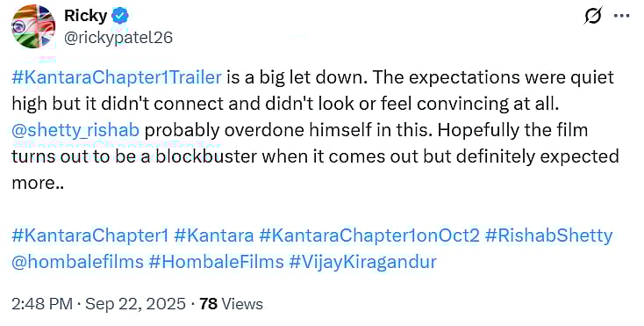Open the #KantaraChapter1onOct2 hashtag
644x326 pixels.
(x=369, y=235)
